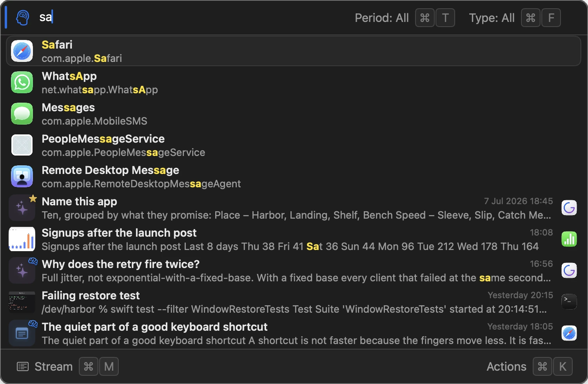Click the Signups Last 8 days snippet text
The image size is (588, 384).
tap(290, 246)
